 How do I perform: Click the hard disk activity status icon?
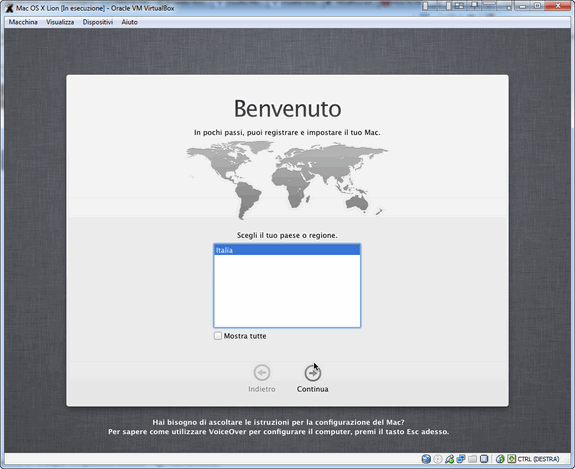pyautogui.click(x=426, y=459)
